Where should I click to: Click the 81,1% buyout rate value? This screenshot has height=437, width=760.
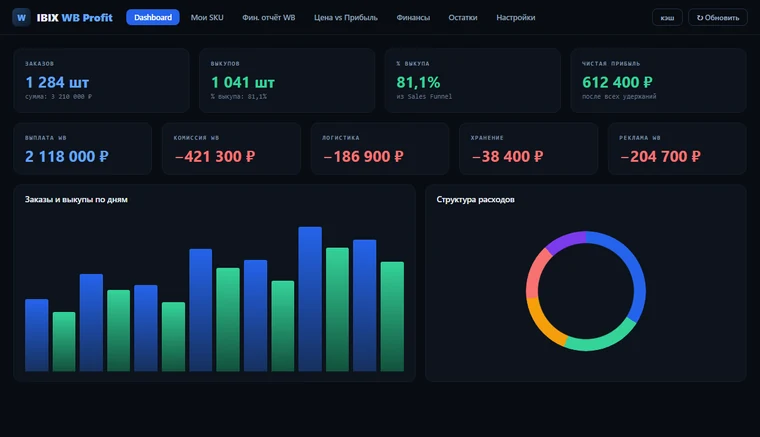click(418, 82)
